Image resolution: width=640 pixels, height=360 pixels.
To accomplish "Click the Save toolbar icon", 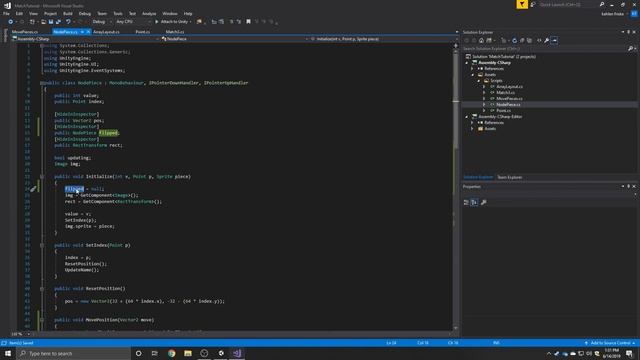I will coord(51,22).
